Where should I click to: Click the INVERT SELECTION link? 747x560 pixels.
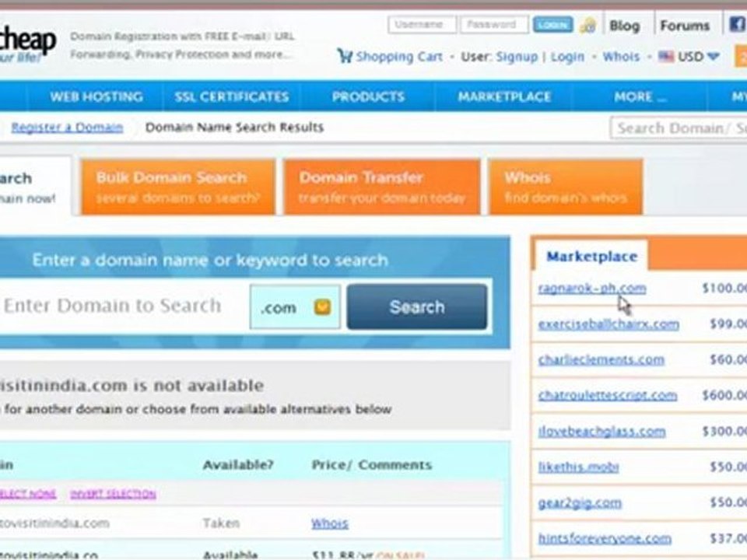point(113,494)
